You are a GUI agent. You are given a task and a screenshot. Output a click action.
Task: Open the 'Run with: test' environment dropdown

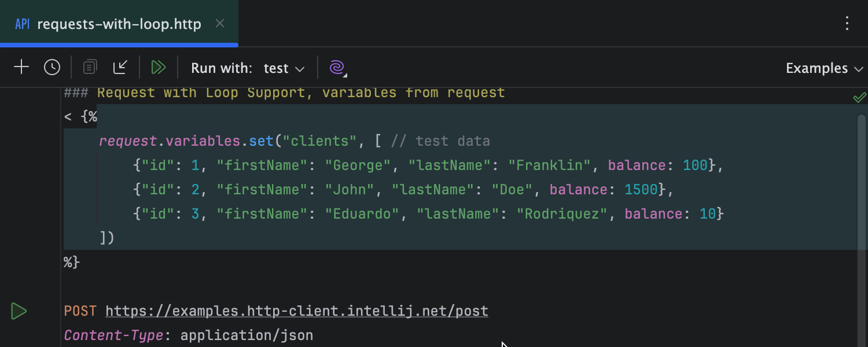[284, 68]
